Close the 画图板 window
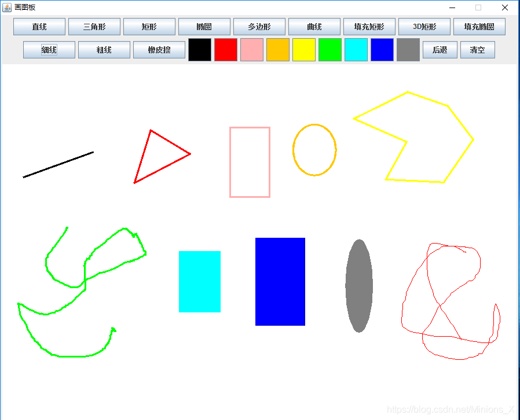This screenshot has height=420, width=520. click(x=505, y=8)
